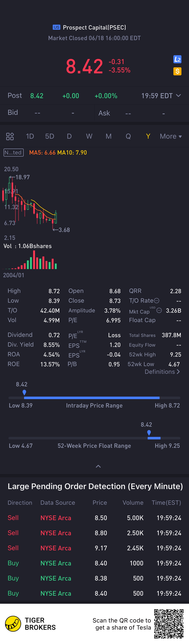Tap the intraday price range marker
This screenshot has height=644, width=189.
click(x=24, y=392)
